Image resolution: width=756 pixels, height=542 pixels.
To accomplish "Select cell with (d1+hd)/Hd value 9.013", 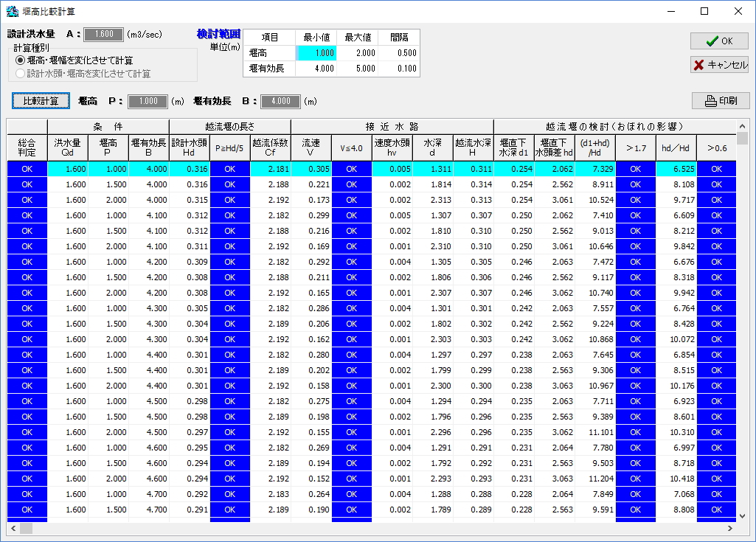I will point(594,231).
